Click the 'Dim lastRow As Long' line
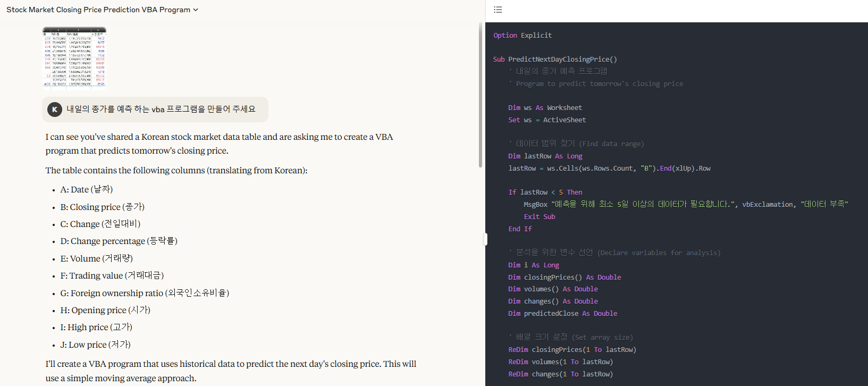The width and height of the screenshot is (868, 386). [x=545, y=156]
